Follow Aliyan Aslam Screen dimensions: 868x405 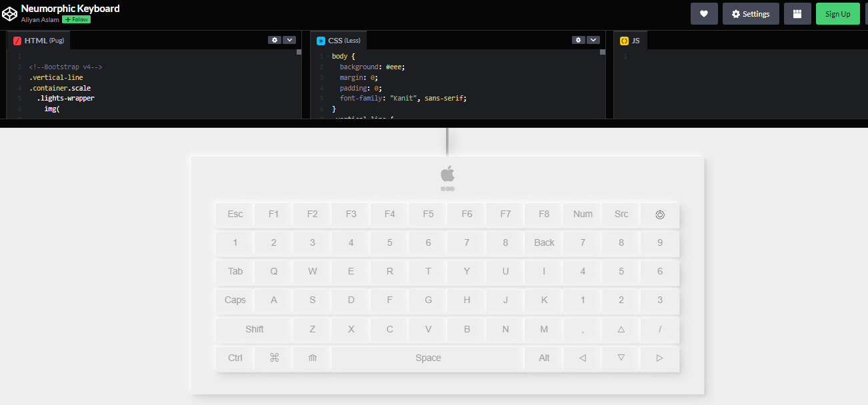pyautogui.click(x=76, y=19)
